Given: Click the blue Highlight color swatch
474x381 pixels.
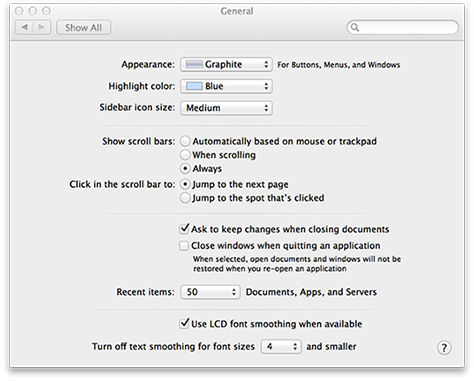Looking at the screenshot, I should tap(194, 86).
